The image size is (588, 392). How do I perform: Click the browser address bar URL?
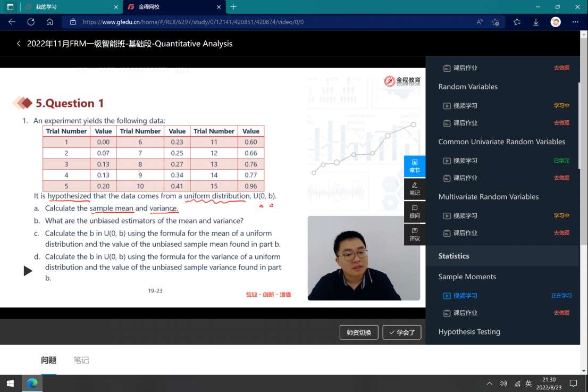[193, 22]
